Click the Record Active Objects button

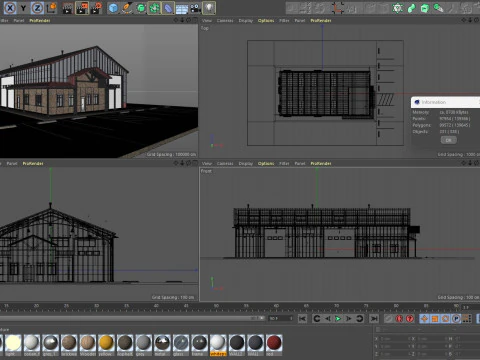pyautogui.click(x=389, y=319)
